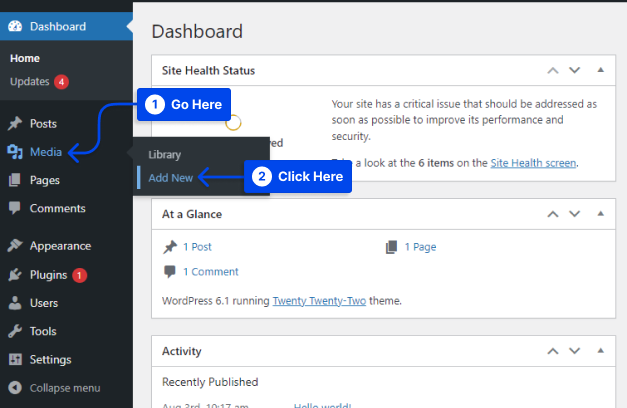
Task: Open the Site Health screen link
Action: 533,162
